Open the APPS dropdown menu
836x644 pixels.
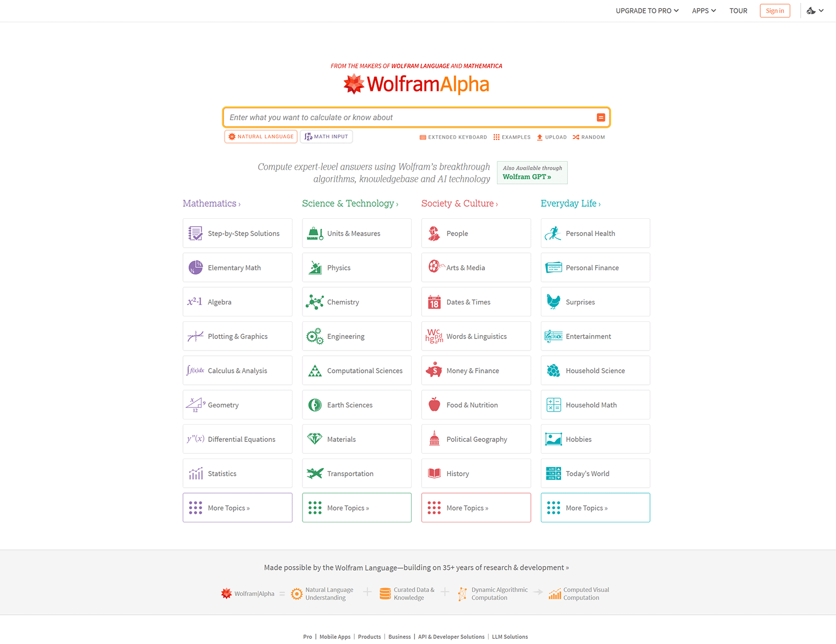(x=703, y=10)
